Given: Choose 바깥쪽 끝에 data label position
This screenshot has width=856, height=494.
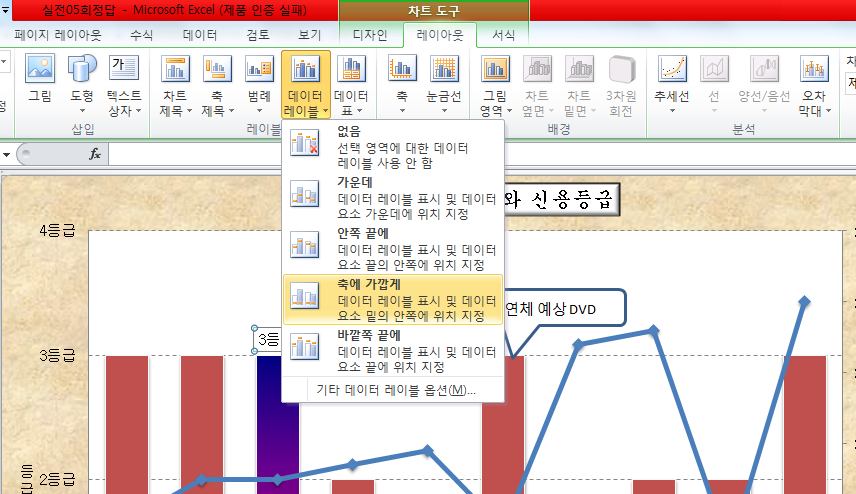Looking at the screenshot, I should (x=393, y=350).
